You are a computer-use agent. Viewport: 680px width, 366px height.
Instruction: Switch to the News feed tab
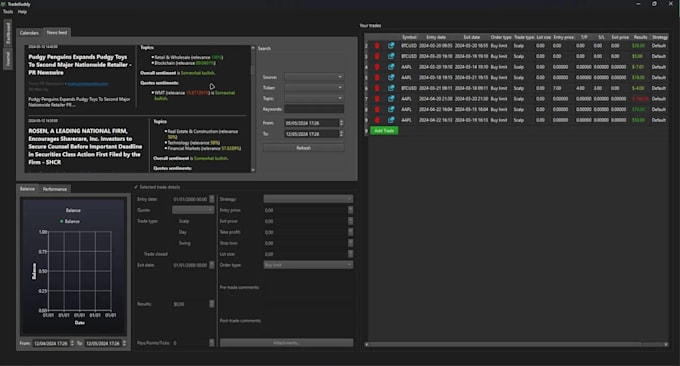pyautogui.click(x=57, y=33)
